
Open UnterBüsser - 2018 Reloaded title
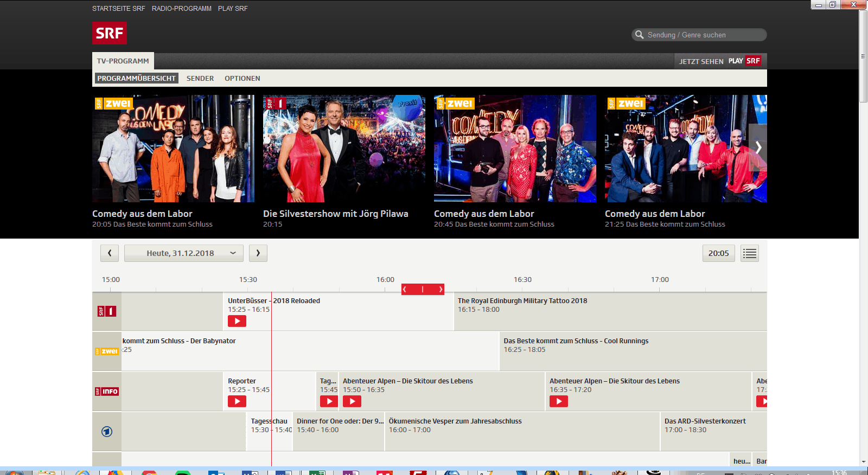click(x=274, y=301)
